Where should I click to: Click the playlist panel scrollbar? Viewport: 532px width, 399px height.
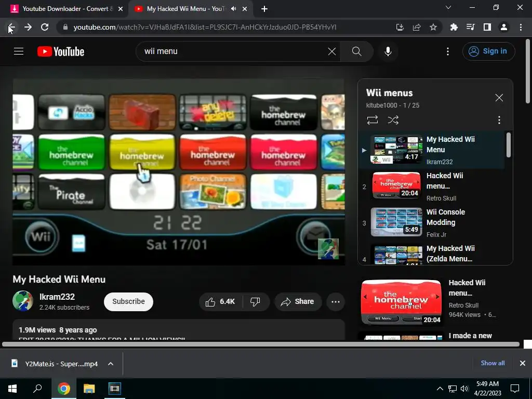pos(508,145)
